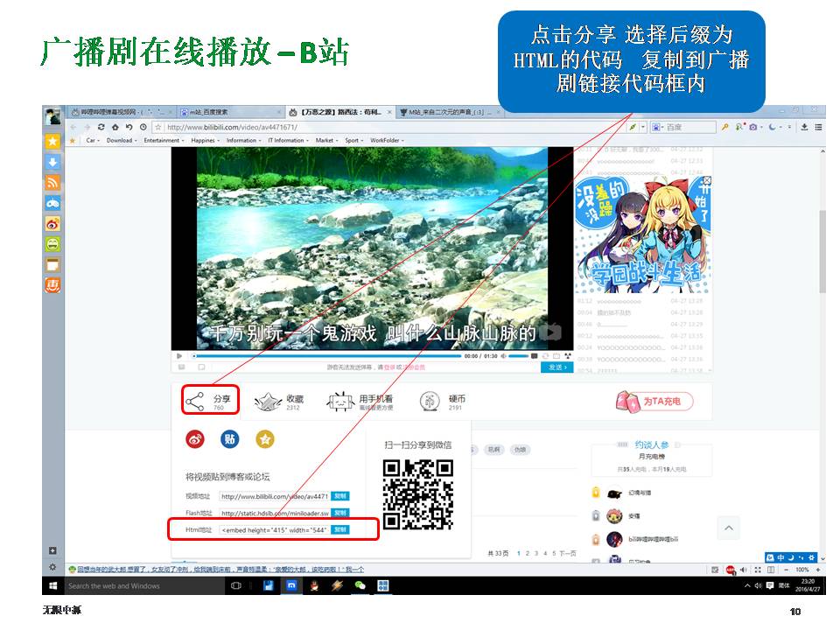Open the sidebar green smiley icon

pos(52,244)
